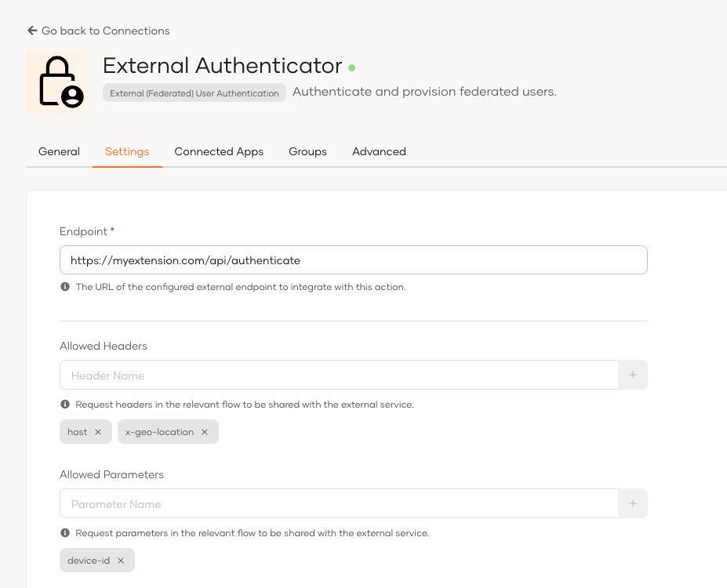The width and height of the screenshot is (727, 588).
Task: Click the plus button to add a header
Action: [x=632, y=375]
